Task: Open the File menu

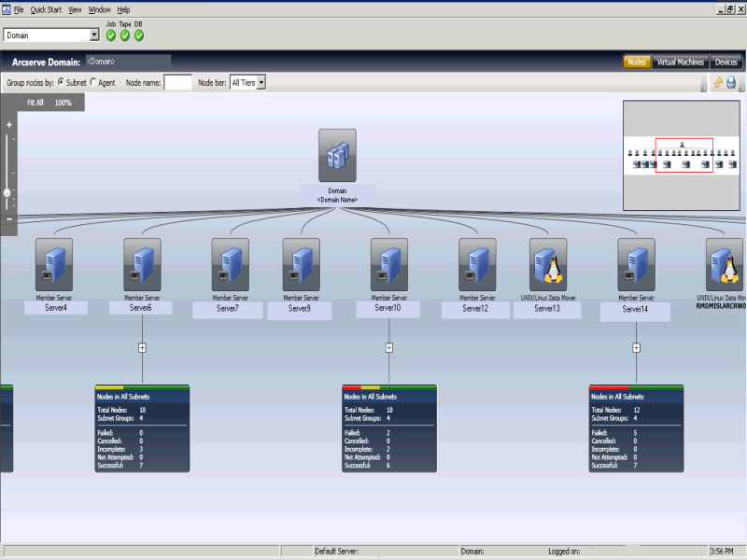Action: pyautogui.click(x=19, y=9)
